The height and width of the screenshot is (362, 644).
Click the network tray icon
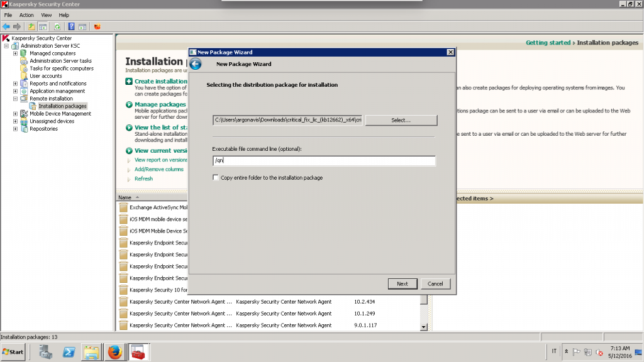(588, 352)
